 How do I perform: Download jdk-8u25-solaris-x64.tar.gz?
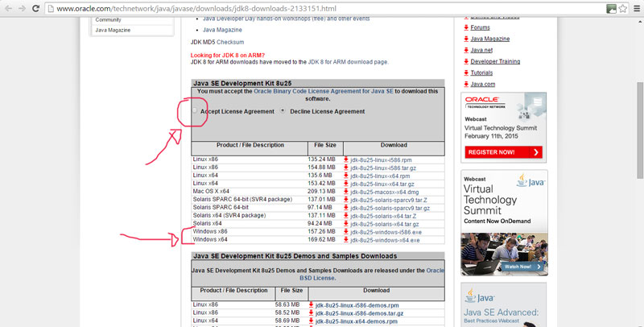point(385,224)
